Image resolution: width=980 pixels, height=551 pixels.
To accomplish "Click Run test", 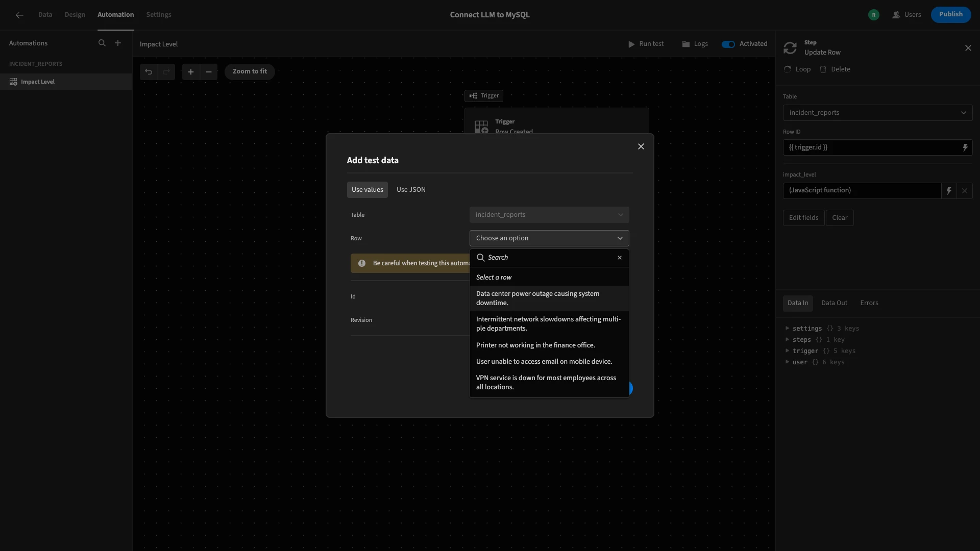I will pyautogui.click(x=646, y=44).
